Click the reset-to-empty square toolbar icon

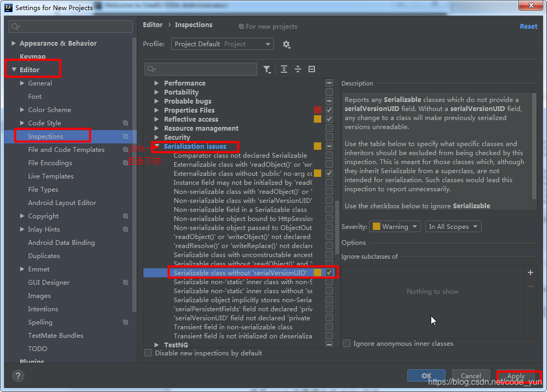point(312,69)
